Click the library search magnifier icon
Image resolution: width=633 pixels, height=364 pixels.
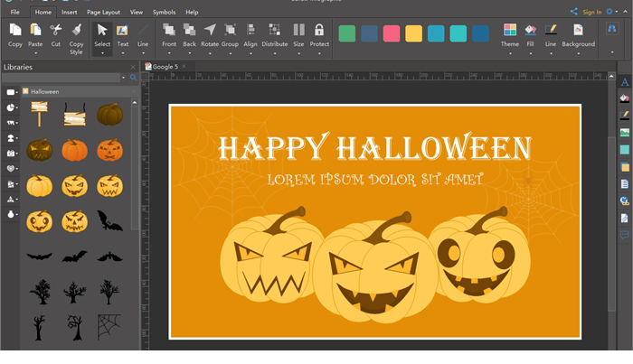click(133, 78)
